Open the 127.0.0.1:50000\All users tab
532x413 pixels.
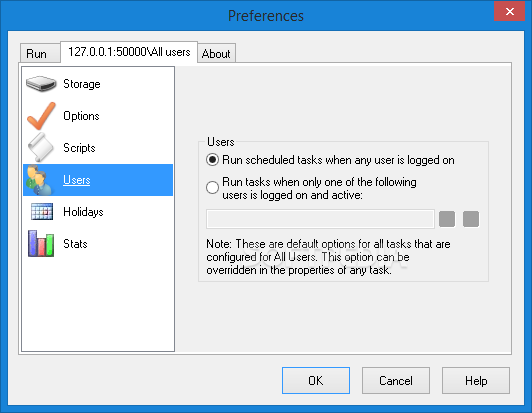[129, 52]
